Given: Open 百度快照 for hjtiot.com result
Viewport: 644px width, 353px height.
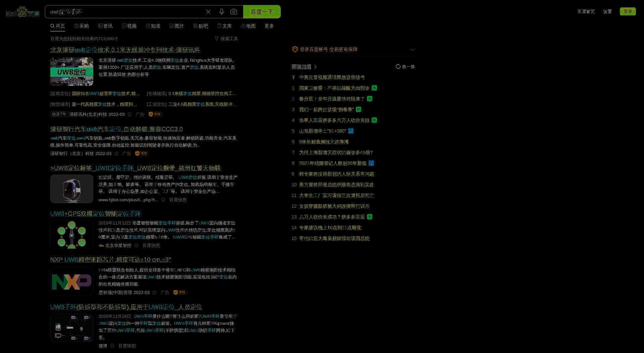Looking at the screenshot, I should pos(178,200).
